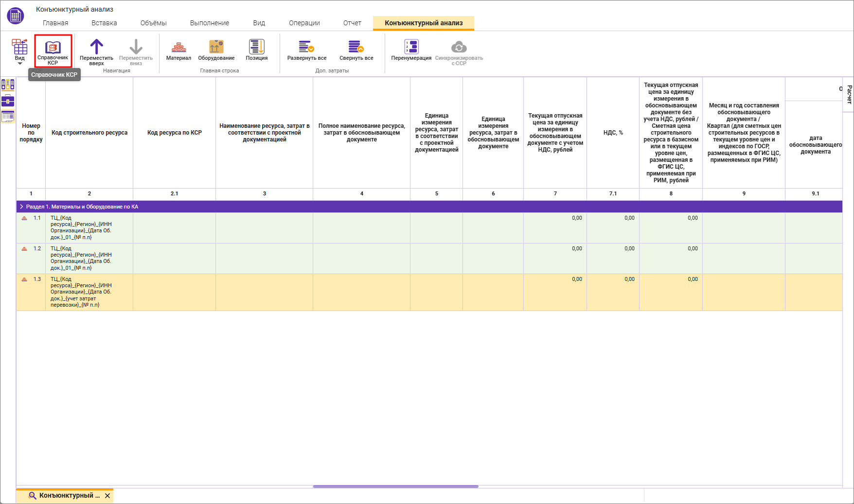Screen dimensions: 854x504
Task: Click the application logo button
Action: coord(16,16)
